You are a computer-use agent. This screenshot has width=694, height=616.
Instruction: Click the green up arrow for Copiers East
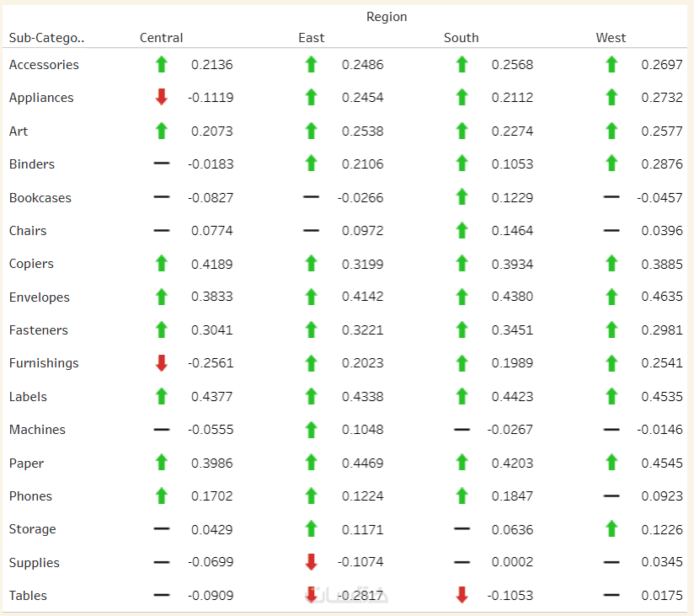coord(311,264)
